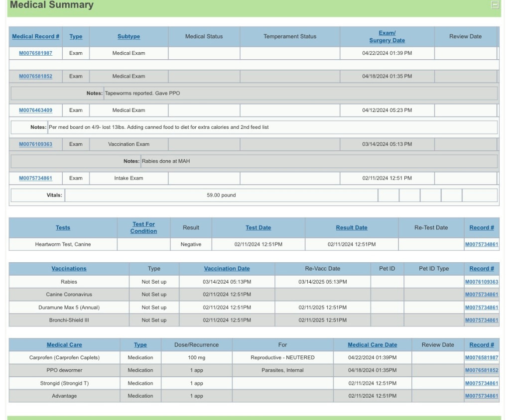This screenshot has width=510, height=420.
Task: Click the 'Vaccination Exam' subtype cell
Action: (x=129, y=144)
